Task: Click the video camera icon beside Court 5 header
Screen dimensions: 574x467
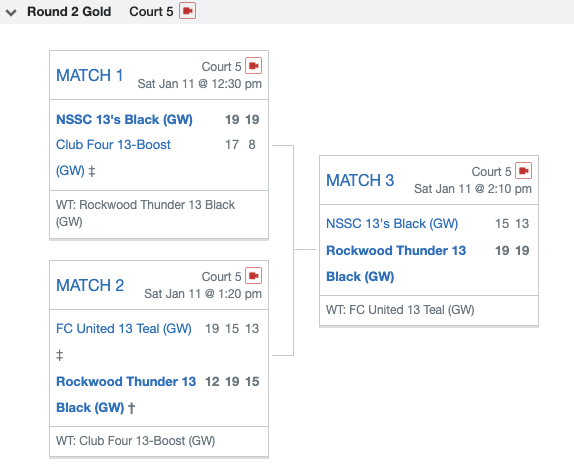Action: coord(187,11)
